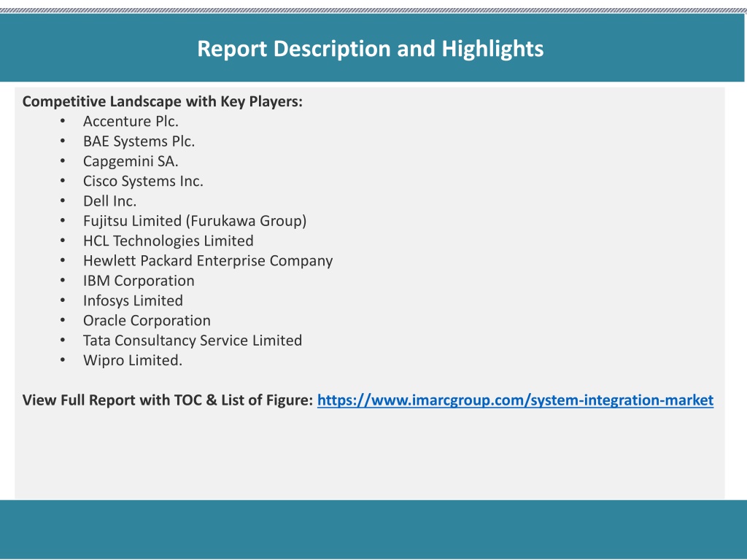This screenshot has height=560, width=747.
Task: Select the "Oracle Corporation" entry
Action: (147, 321)
